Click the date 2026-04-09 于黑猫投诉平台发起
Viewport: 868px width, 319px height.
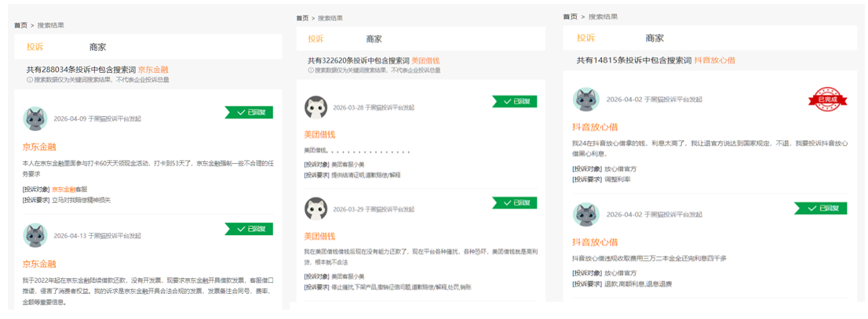click(x=97, y=118)
